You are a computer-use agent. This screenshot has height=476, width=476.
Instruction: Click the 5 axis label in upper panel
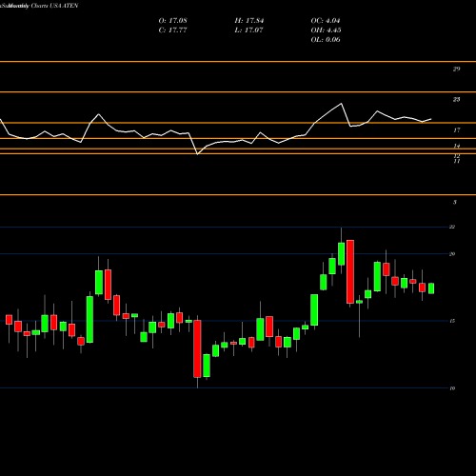coord(455,202)
